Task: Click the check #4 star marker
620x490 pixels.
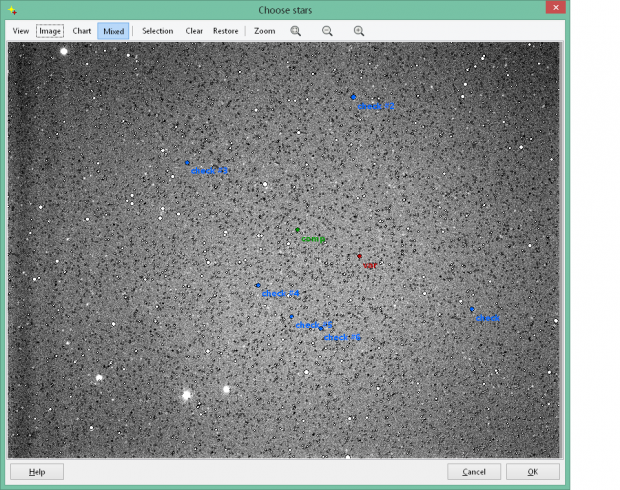Action: (x=258, y=285)
